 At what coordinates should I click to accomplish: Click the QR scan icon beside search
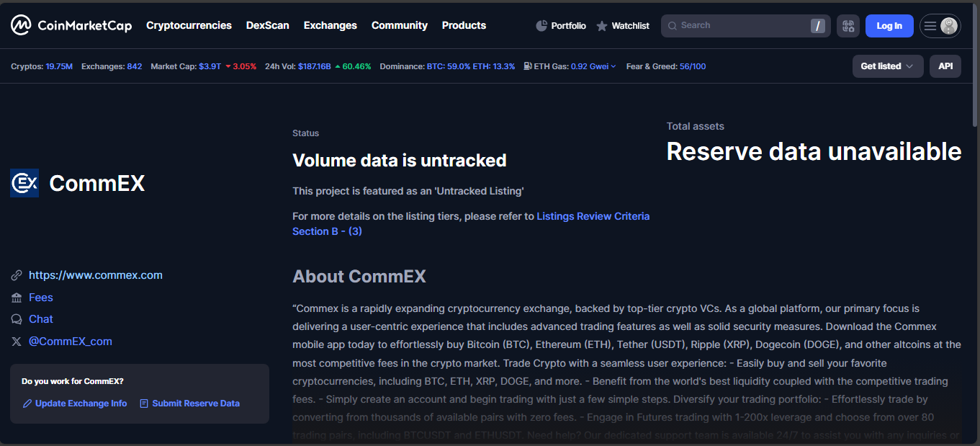[x=848, y=26]
